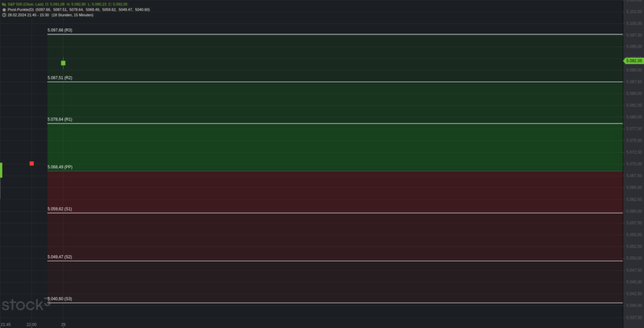Click the 22:00 time axis marker
Screen dimensions: 644x328
[x=31, y=325]
